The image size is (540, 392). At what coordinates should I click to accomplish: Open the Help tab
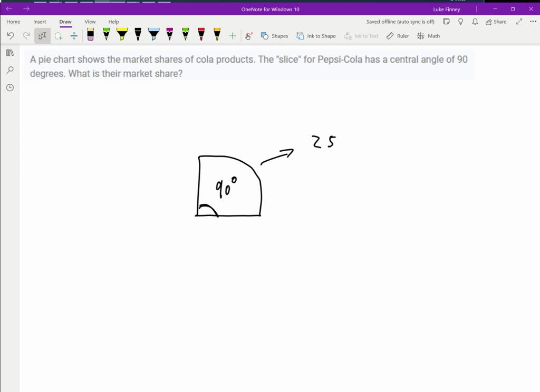113,22
